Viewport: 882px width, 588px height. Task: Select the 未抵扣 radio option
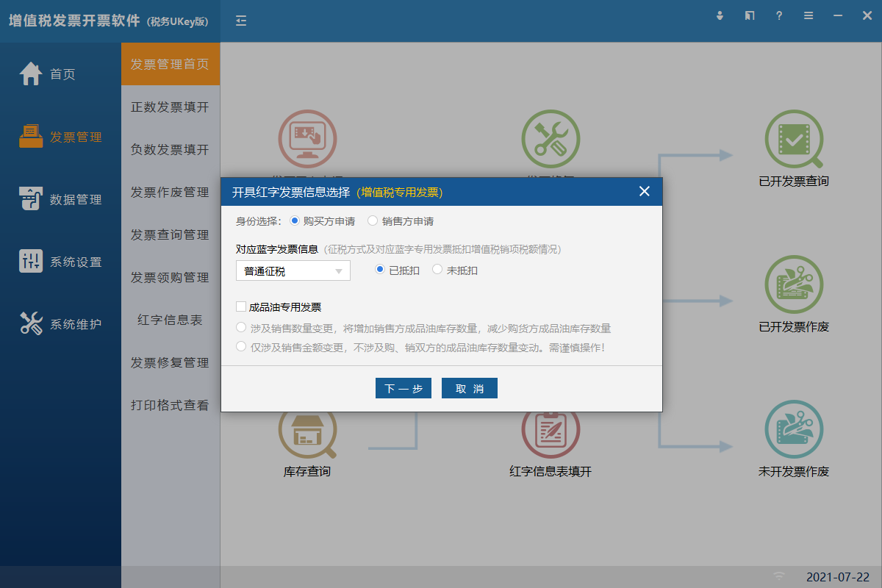point(437,270)
